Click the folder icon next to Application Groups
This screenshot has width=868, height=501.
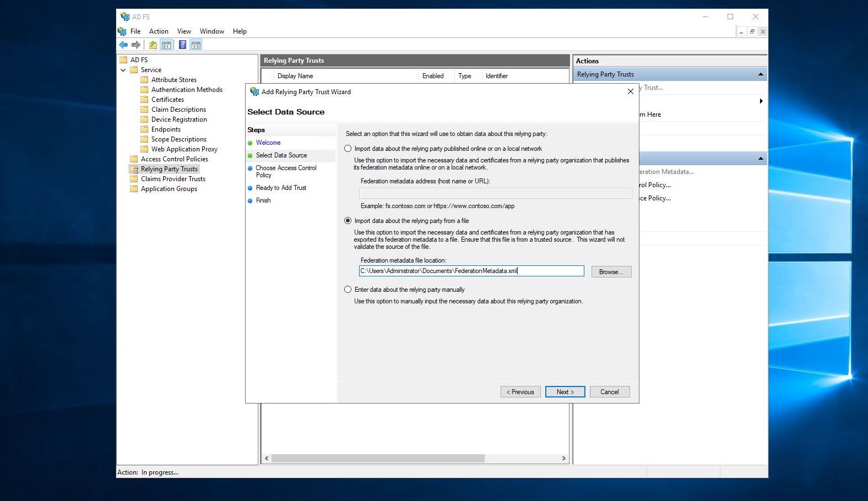pyautogui.click(x=134, y=188)
